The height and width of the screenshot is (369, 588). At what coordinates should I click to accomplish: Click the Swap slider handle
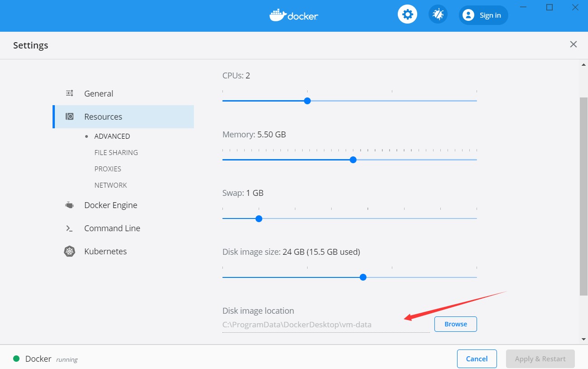pyautogui.click(x=259, y=218)
